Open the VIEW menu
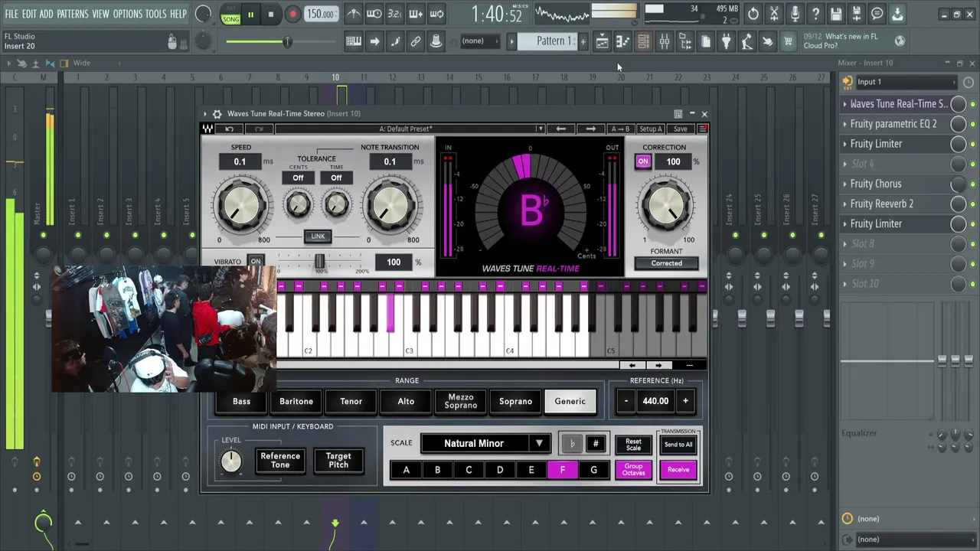This screenshot has width=980, height=551. (x=101, y=14)
